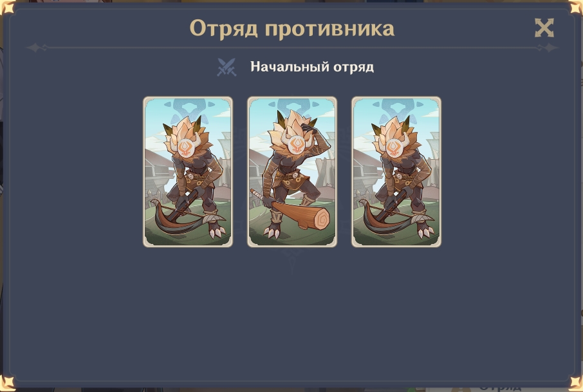Click the top-right corner star ornament
Viewport: 583px width, 392px height.
tap(575, 8)
